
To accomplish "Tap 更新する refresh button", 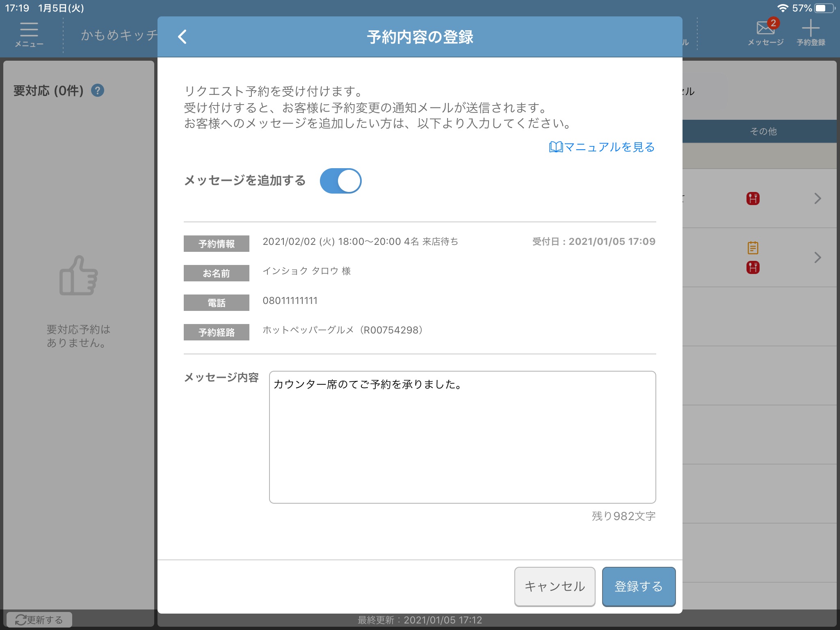I will click(39, 620).
